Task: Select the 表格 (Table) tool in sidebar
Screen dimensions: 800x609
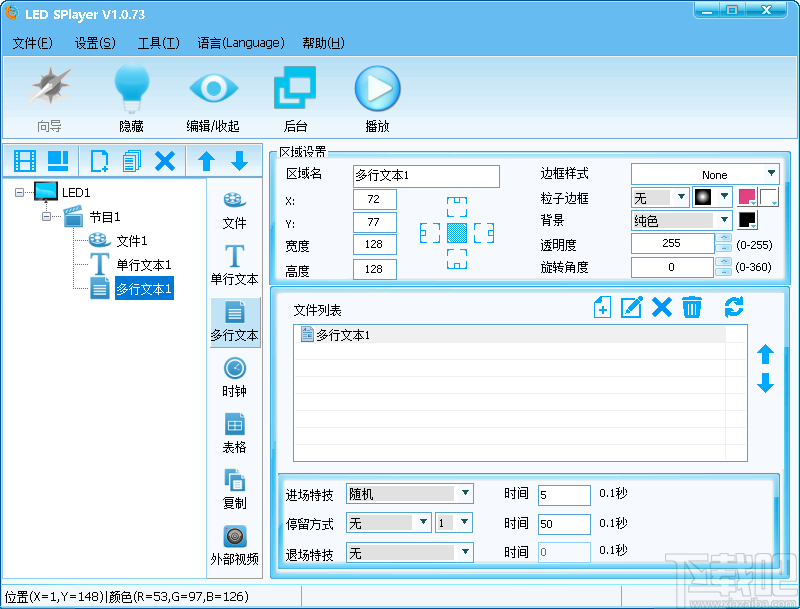Action: [234, 432]
